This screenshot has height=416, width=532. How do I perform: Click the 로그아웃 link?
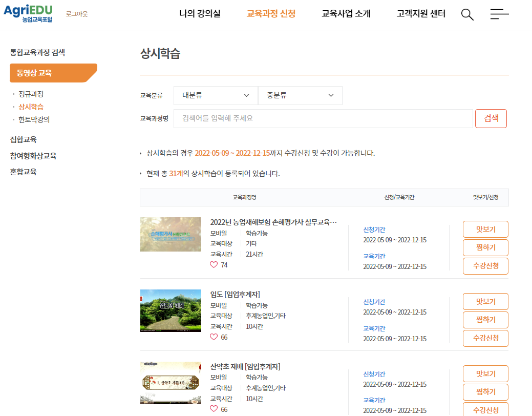coord(77,14)
